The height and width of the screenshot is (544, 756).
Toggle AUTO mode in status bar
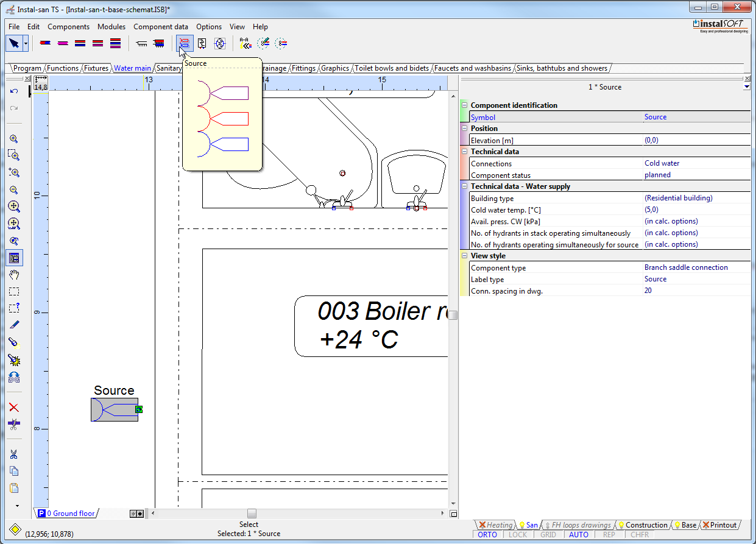pos(579,535)
